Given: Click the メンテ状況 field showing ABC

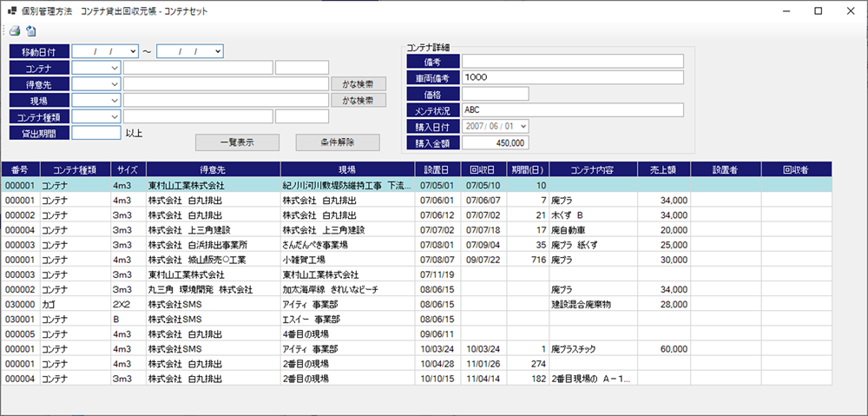Looking at the screenshot, I should point(573,109).
